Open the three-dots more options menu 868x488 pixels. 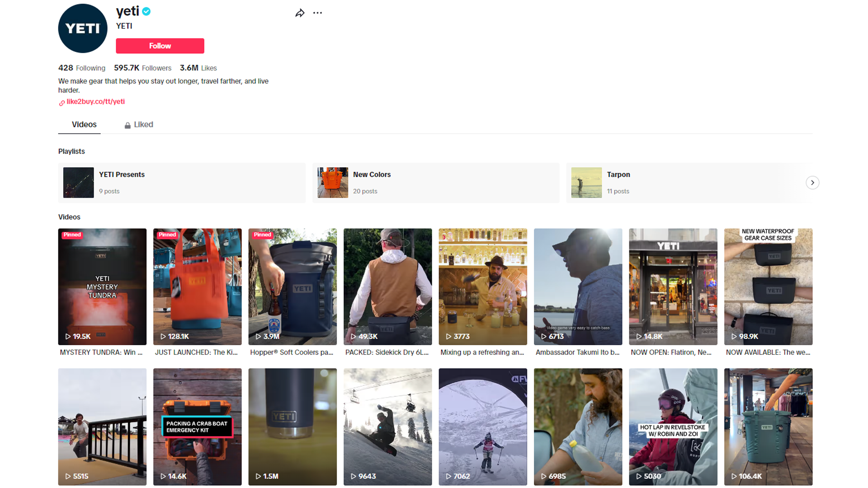318,13
